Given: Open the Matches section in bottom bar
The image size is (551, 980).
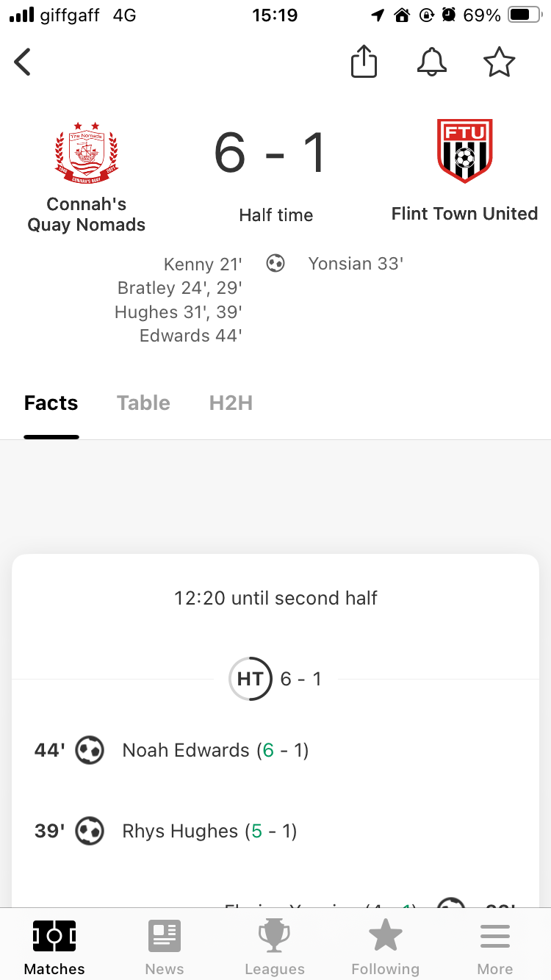Looking at the screenshot, I should pyautogui.click(x=54, y=948).
